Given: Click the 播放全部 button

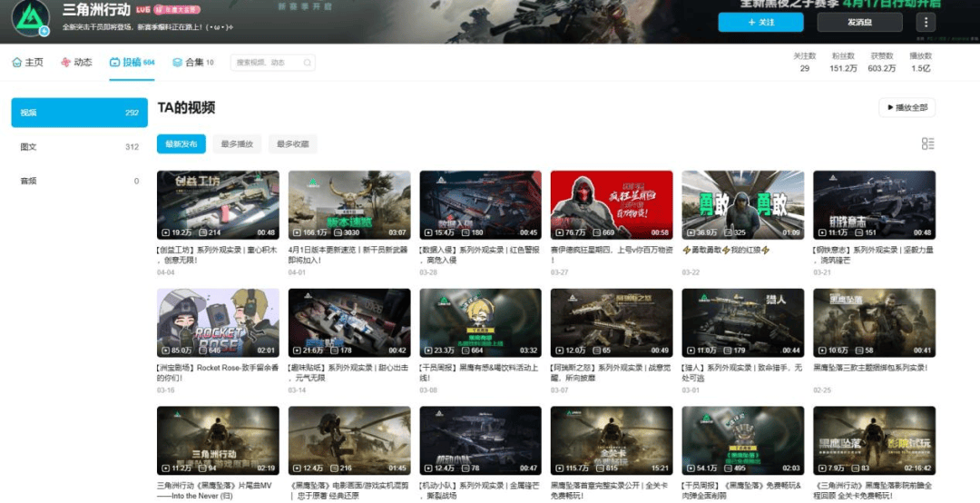Looking at the screenshot, I should pos(906,108).
